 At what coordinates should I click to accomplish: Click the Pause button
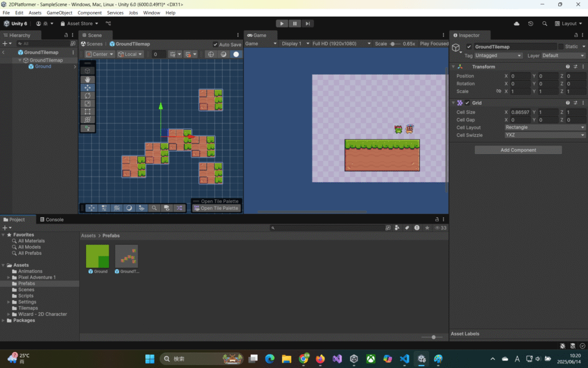[x=295, y=23]
